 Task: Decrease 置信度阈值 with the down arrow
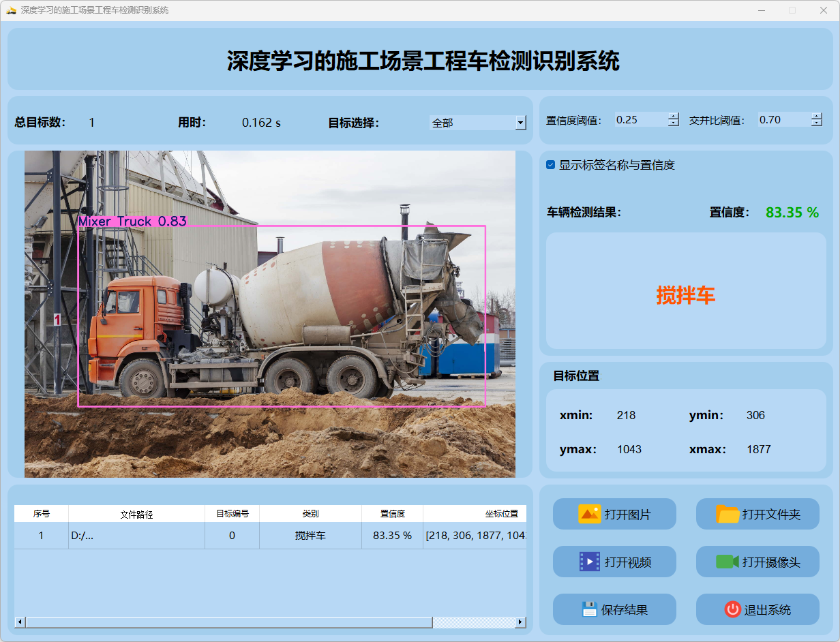coord(674,123)
